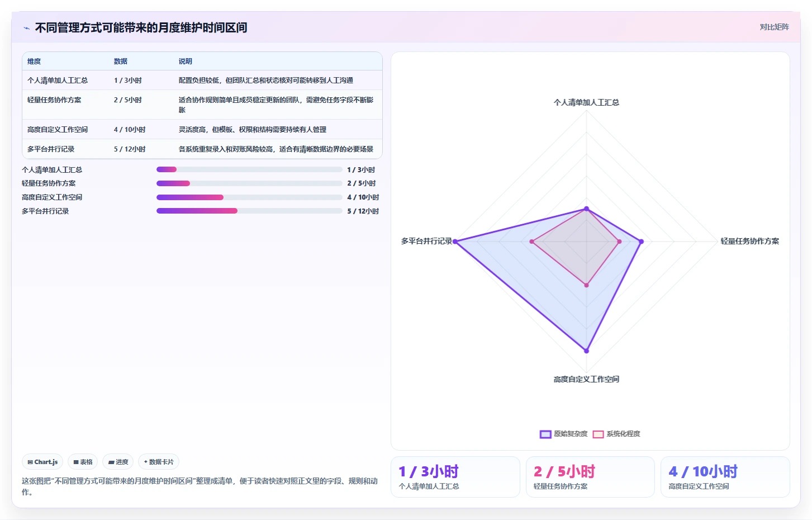The width and height of the screenshot is (812, 520).
Task: Click the 数据 column header
Action: [x=121, y=62]
